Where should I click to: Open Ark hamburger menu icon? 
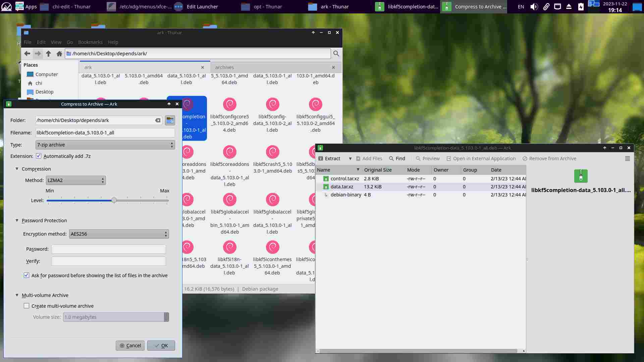pyautogui.click(x=627, y=159)
